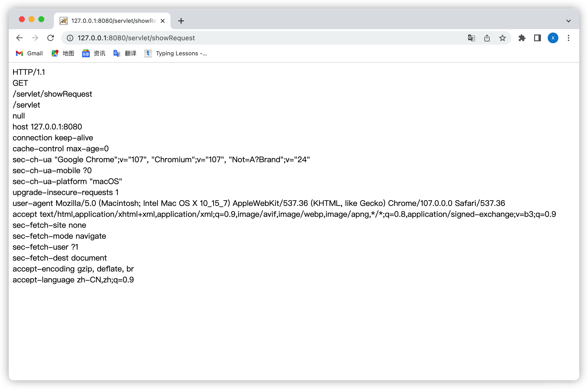This screenshot has width=588, height=389.
Task: Click the forward navigation arrow
Action: point(35,38)
